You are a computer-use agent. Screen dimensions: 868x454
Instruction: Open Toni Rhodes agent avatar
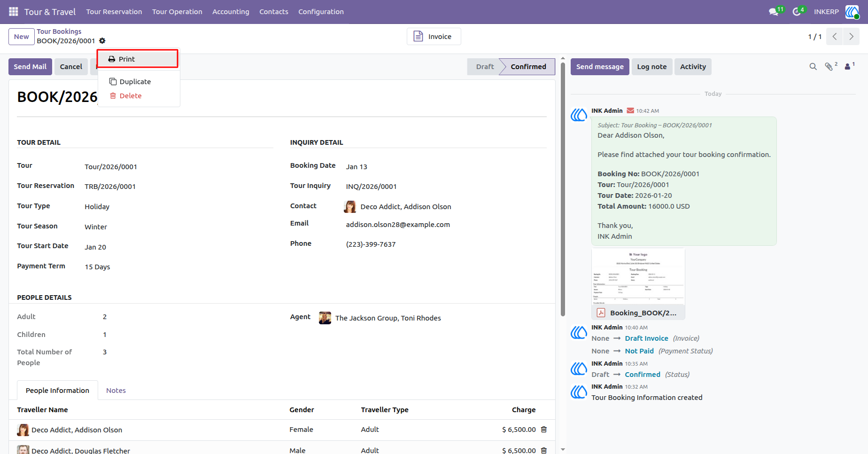[x=325, y=318]
